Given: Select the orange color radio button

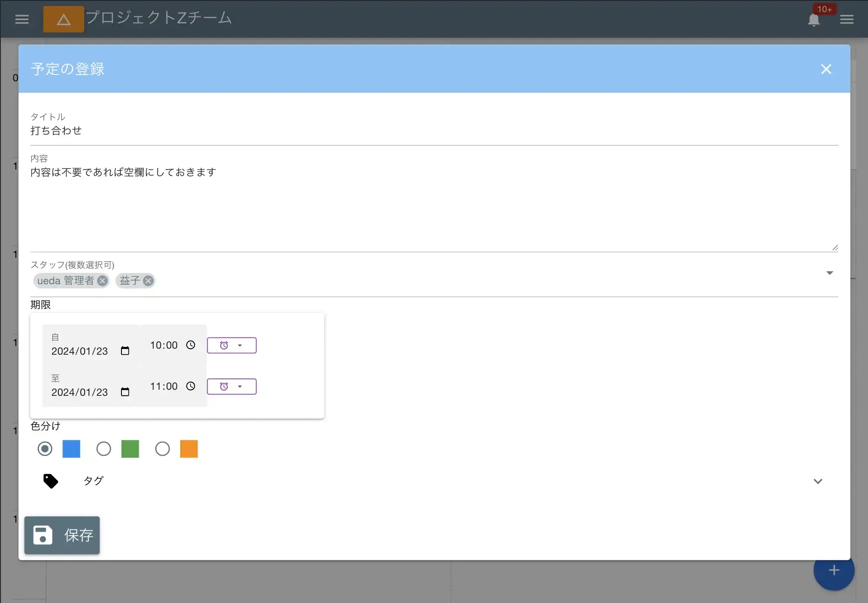Looking at the screenshot, I should tap(162, 449).
